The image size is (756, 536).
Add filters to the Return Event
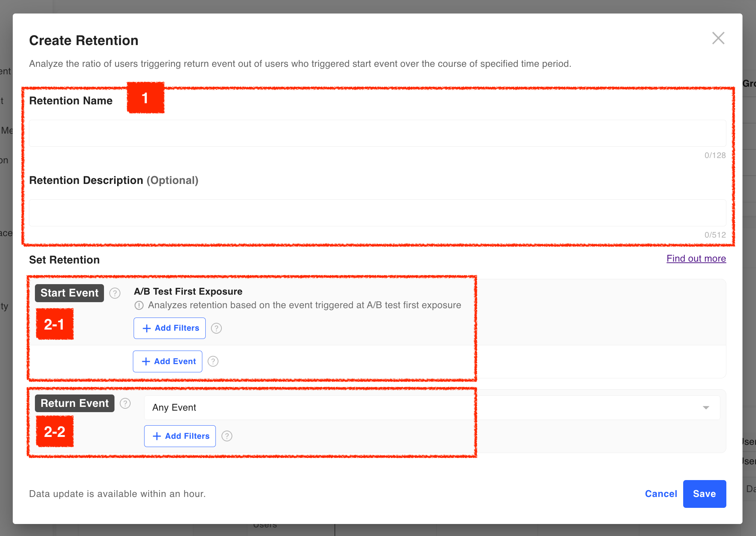coord(180,436)
